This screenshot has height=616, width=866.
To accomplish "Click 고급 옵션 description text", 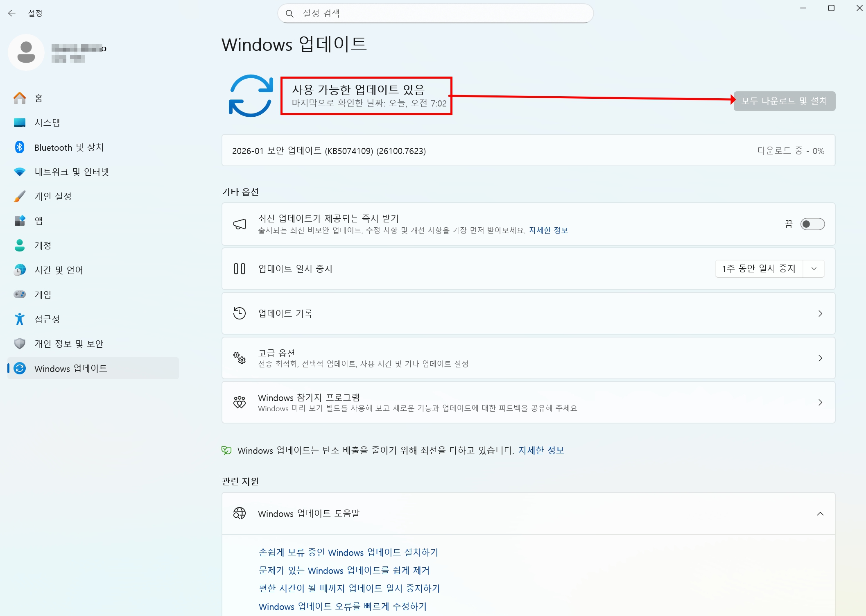I will coord(363,364).
